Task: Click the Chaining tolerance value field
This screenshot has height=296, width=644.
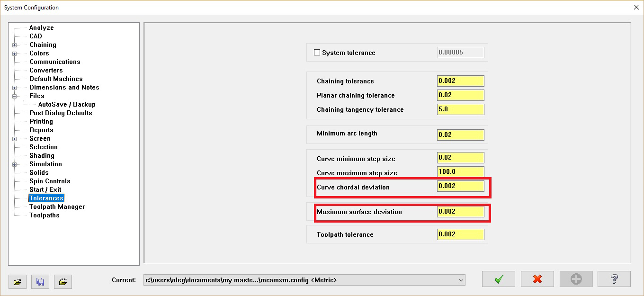Action: [x=461, y=81]
